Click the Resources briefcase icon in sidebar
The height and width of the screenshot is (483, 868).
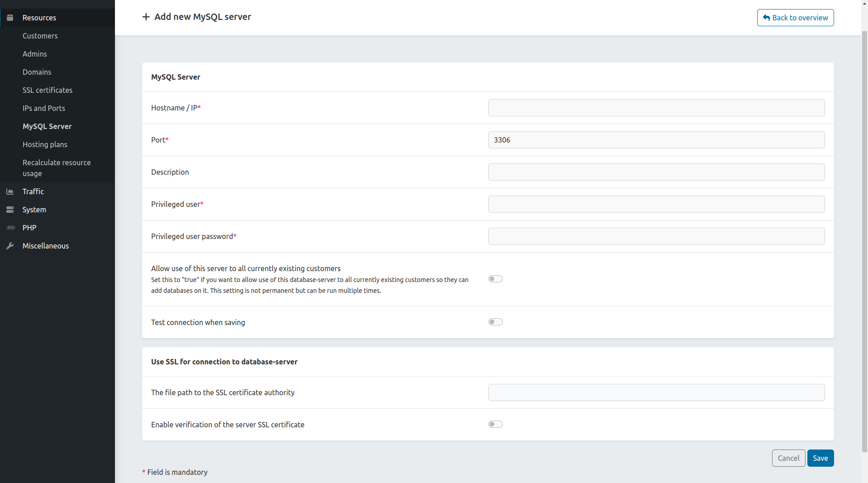pos(10,18)
